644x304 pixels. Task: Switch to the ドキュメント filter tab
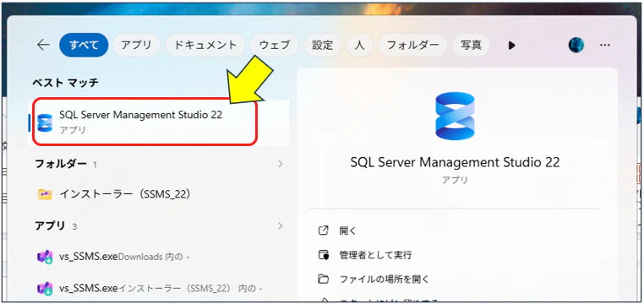tap(205, 45)
